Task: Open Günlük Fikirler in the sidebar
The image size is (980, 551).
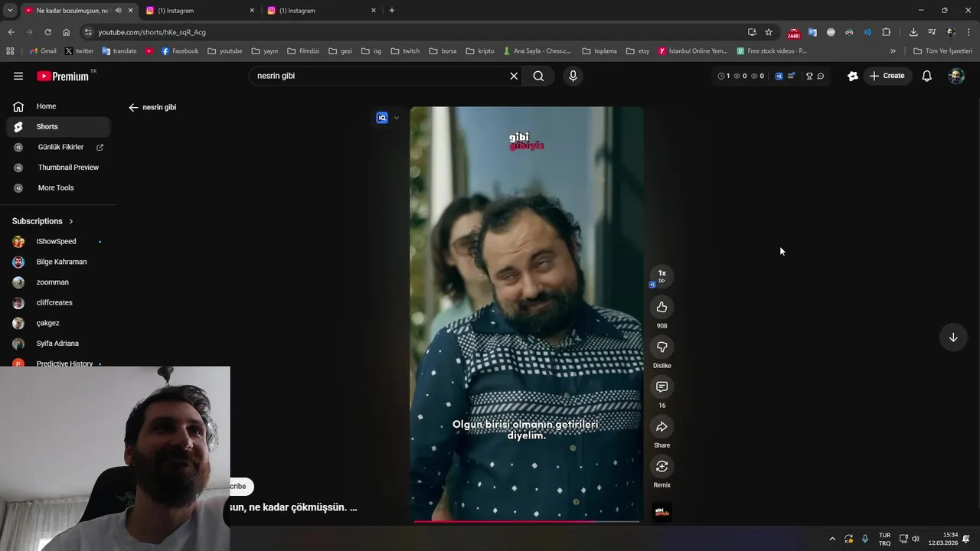Action: pos(58,147)
